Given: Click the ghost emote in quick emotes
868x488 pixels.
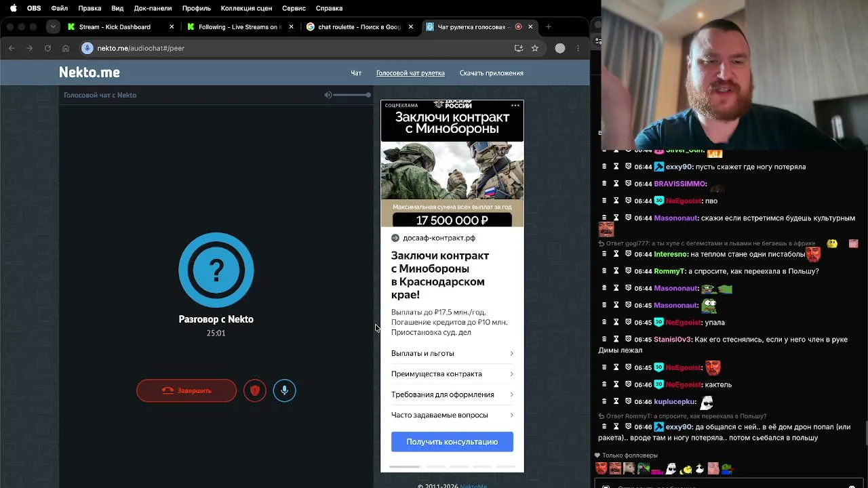Looking at the screenshot, I should point(671,468).
